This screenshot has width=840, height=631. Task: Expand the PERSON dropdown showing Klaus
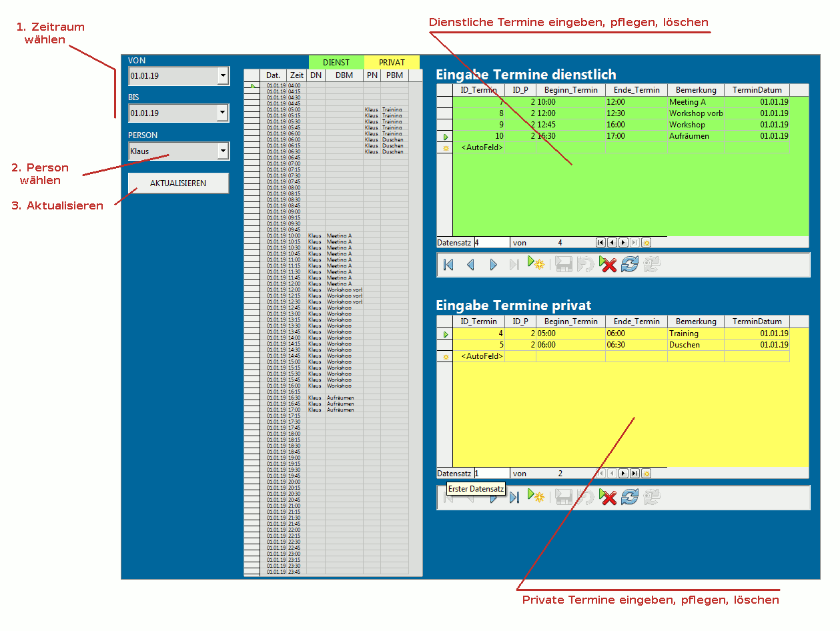[x=223, y=151]
